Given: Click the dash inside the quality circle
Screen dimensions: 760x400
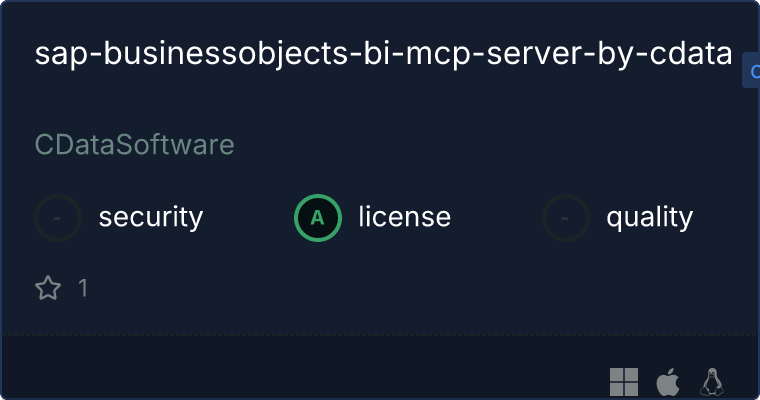Looking at the screenshot, I should pyautogui.click(x=565, y=219).
